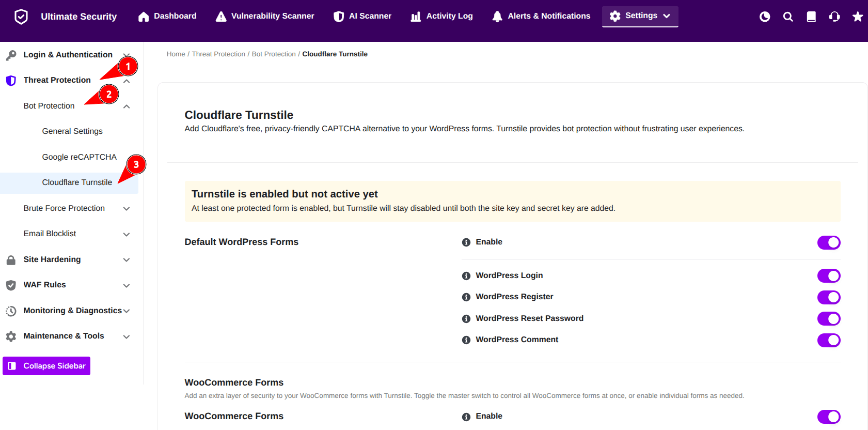The height and width of the screenshot is (430, 868).
Task: Toggle dark mode with the moon icon
Action: tap(765, 17)
